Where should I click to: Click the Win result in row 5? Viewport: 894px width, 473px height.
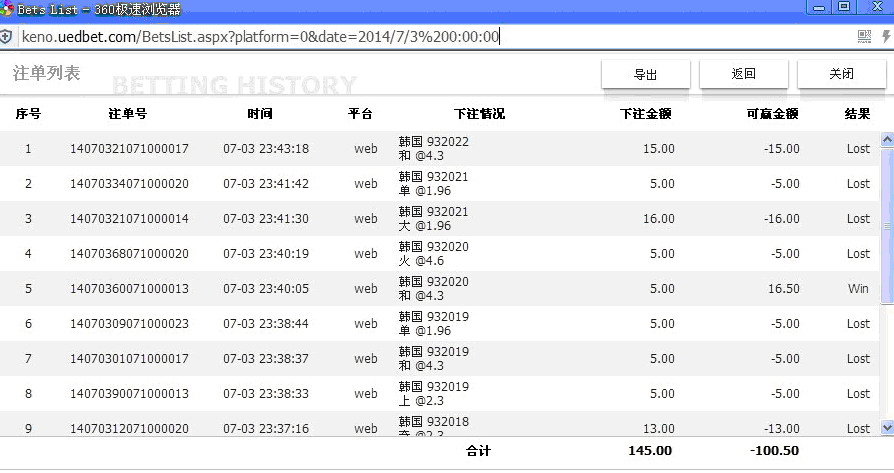click(858, 289)
